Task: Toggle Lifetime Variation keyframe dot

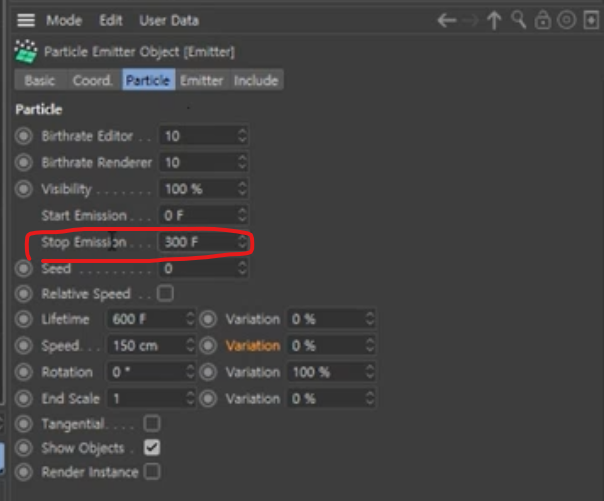Action: (208, 319)
